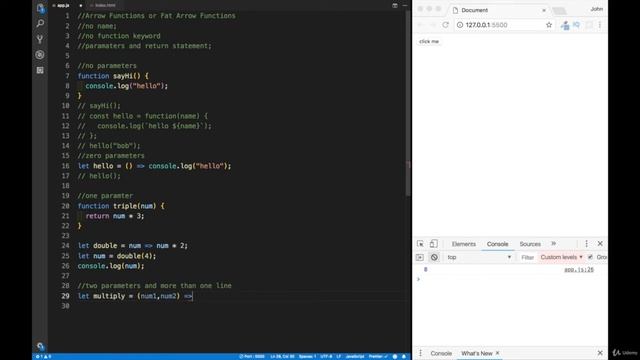Switch to the Sources tab in DevTools
This screenshot has width=640, height=360.
(x=530, y=244)
